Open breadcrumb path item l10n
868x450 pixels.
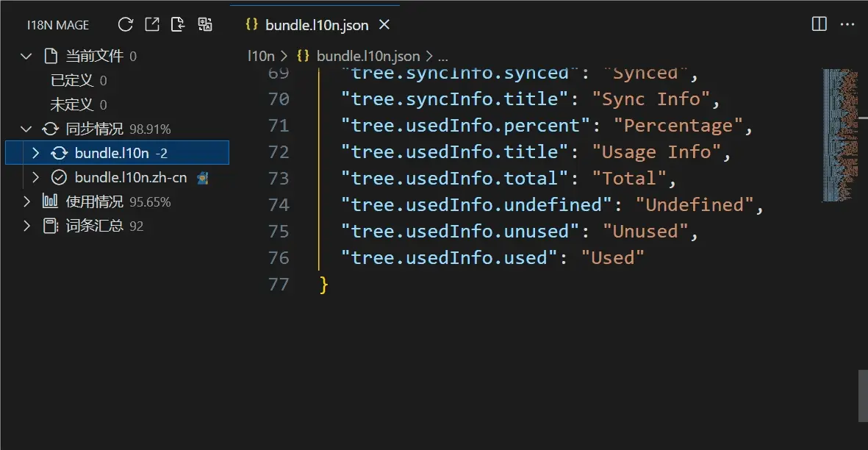click(260, 55)
